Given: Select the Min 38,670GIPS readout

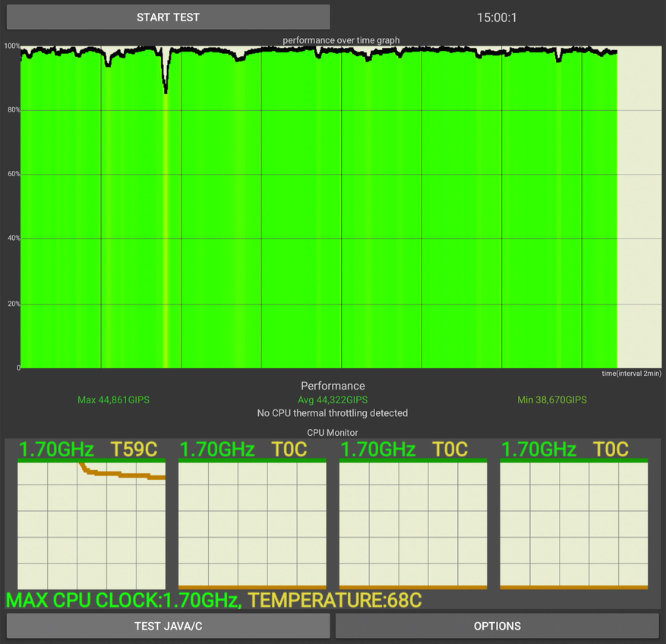Looking at the screenshot, I should click(x=551, y=399).
